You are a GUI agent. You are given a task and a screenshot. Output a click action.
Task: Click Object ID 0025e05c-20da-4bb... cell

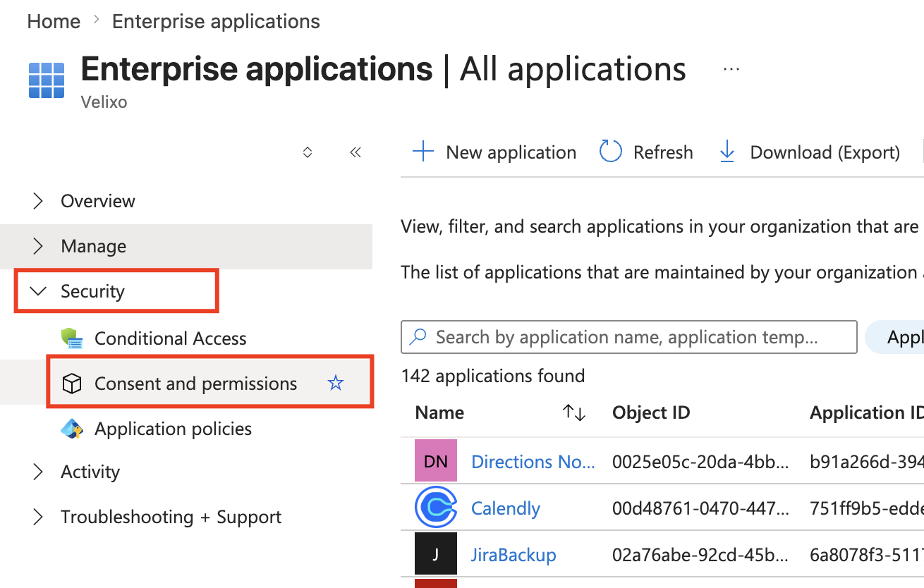[x=701, y=462]
